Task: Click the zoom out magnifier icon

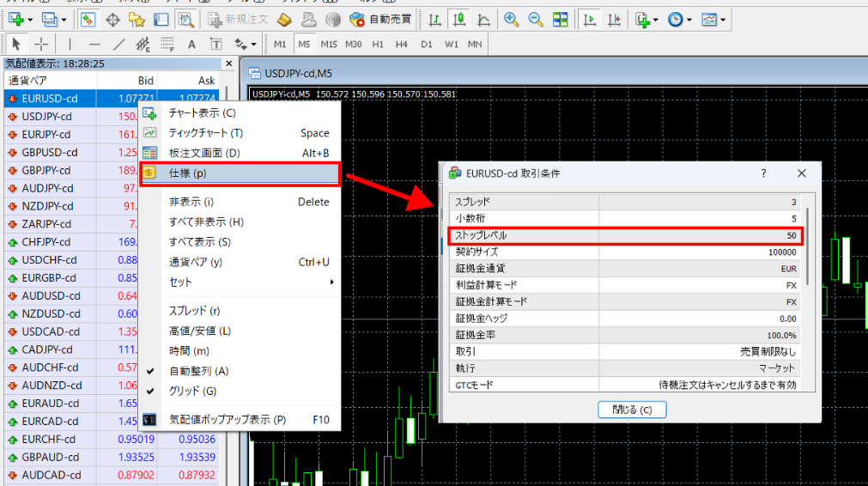Action: click(x=536, y=19)
